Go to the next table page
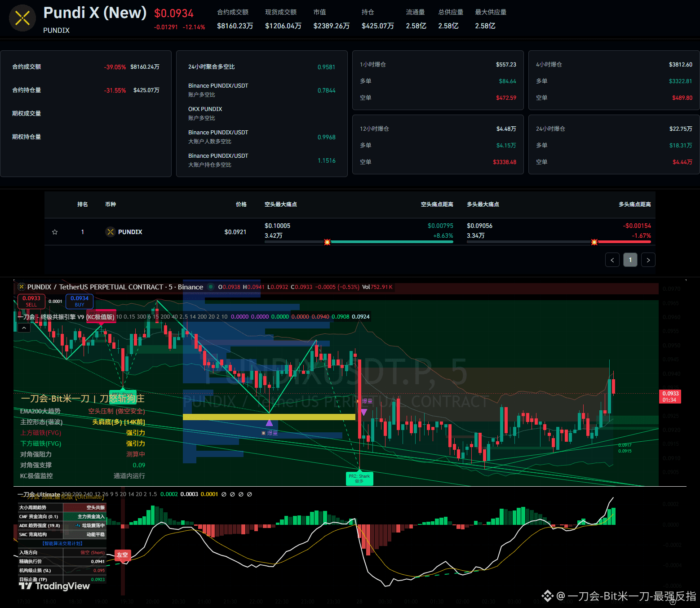Image resolution: width=700 pixels, height=608 pixels. coord(648,260)
